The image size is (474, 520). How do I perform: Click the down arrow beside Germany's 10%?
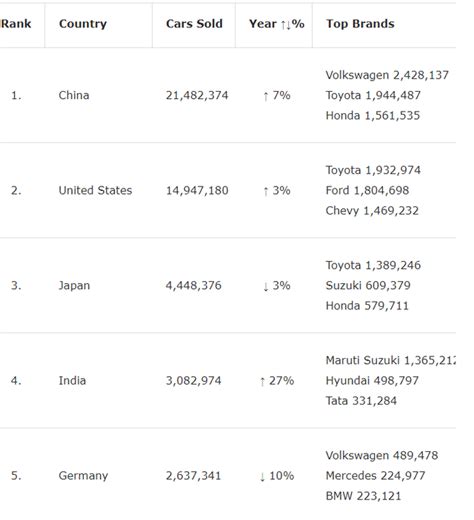pyautogui.click(x=262, y=476)
